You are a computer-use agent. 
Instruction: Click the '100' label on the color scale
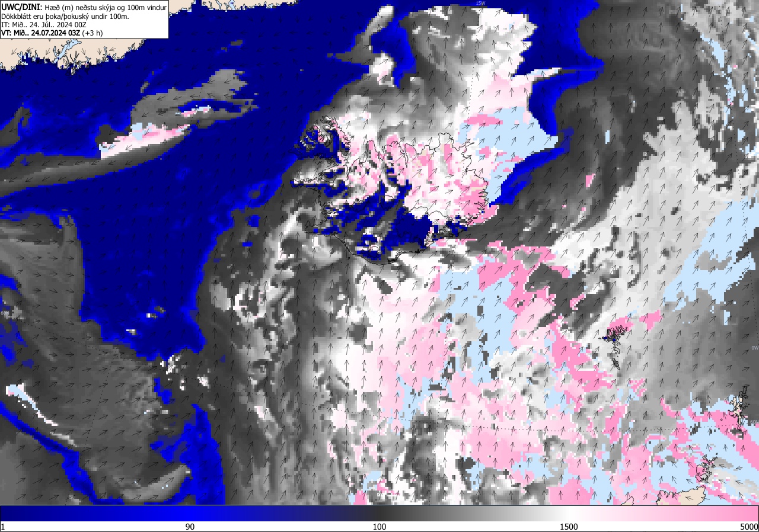pos(379,527)
